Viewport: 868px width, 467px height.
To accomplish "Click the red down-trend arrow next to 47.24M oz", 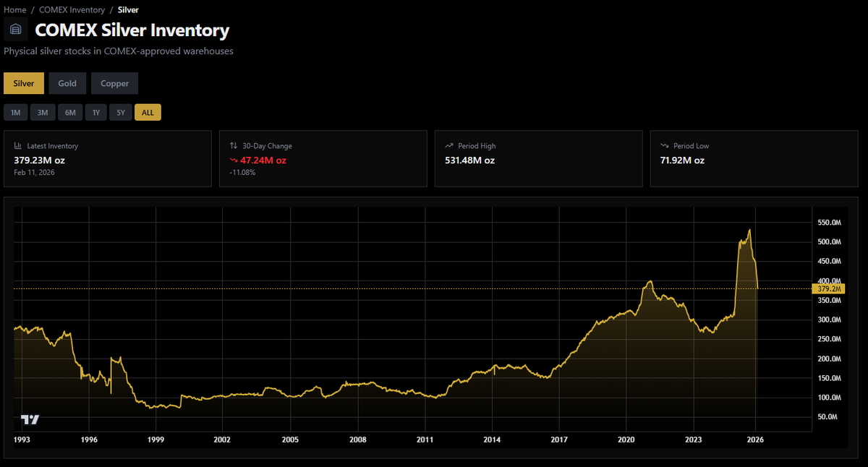I will (234, 160).
